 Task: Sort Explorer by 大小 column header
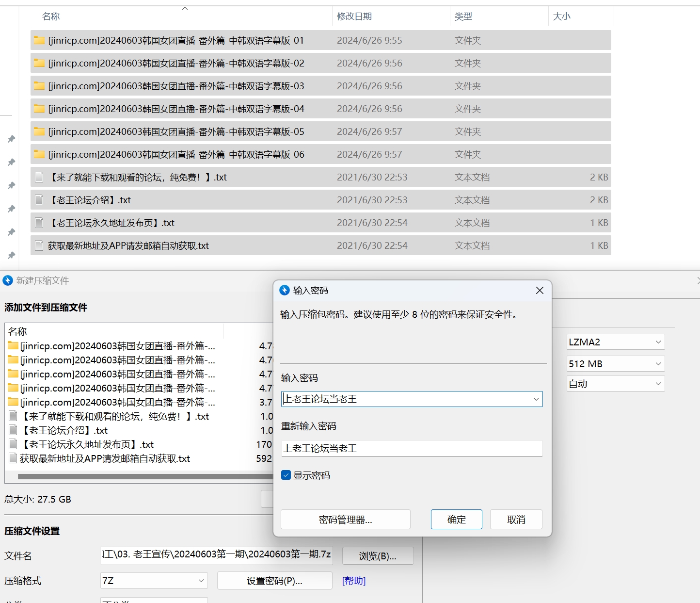(562, 16)
